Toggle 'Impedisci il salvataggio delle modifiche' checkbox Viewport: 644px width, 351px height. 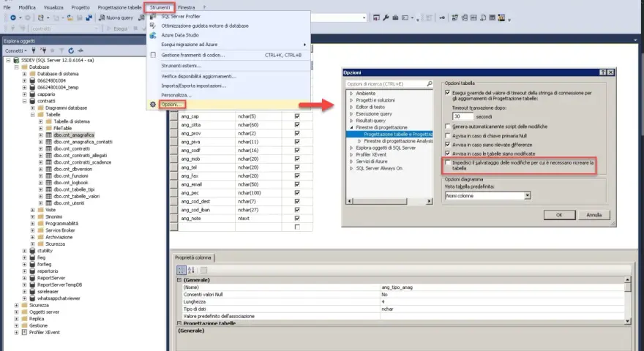pos(448,162)
